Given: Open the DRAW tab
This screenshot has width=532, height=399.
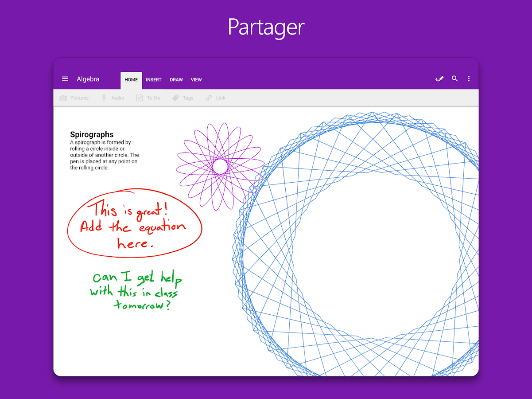Looking at the screenshot, I should (176, 80).
